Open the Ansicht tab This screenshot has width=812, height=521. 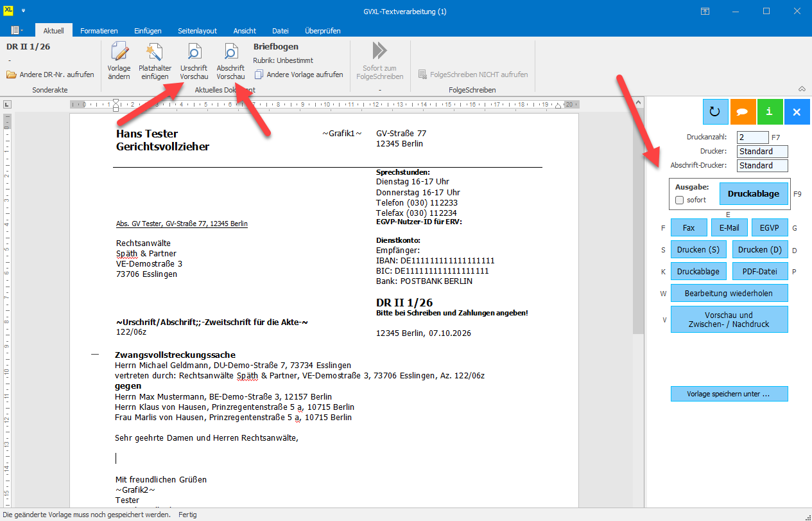click(x=245, y=30)
